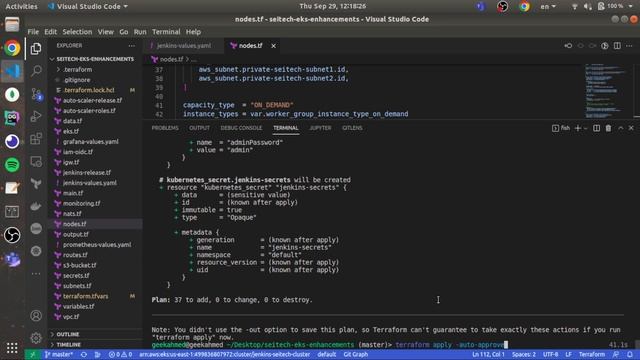This screenshot has width=640, height=360.
Task: Open the Show Applications grid in dock
Action: [12, 348]
